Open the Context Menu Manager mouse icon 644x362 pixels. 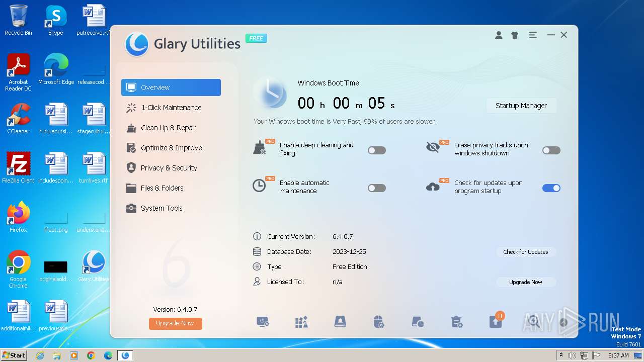379,322
